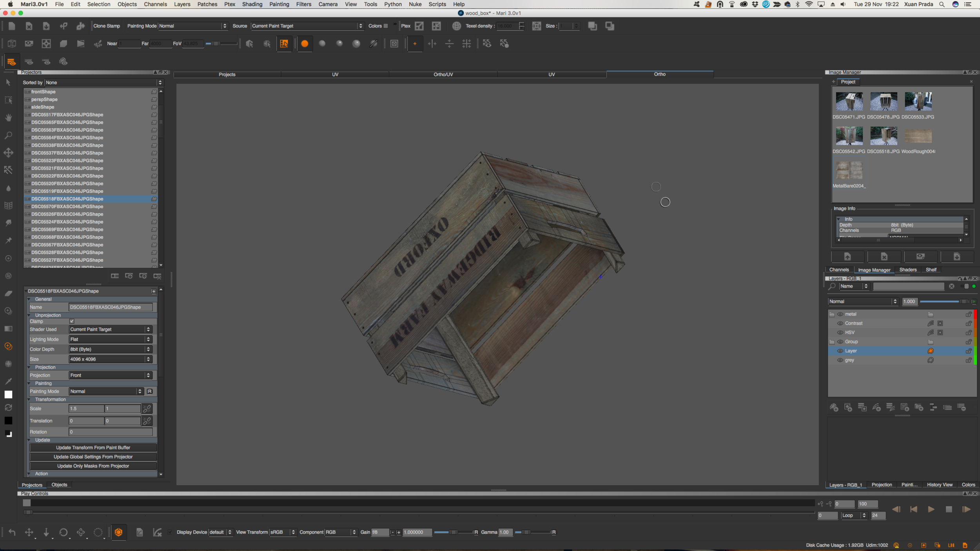Click the stop button in Play Controls
980x551 pixels.
[x=949, y=509]
